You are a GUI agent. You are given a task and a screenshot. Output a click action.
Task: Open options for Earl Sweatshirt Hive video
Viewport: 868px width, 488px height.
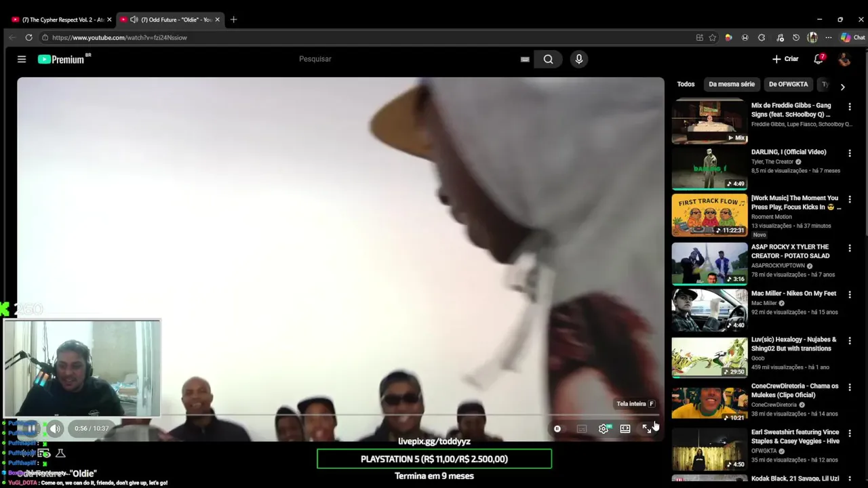(x=850, y=433)
